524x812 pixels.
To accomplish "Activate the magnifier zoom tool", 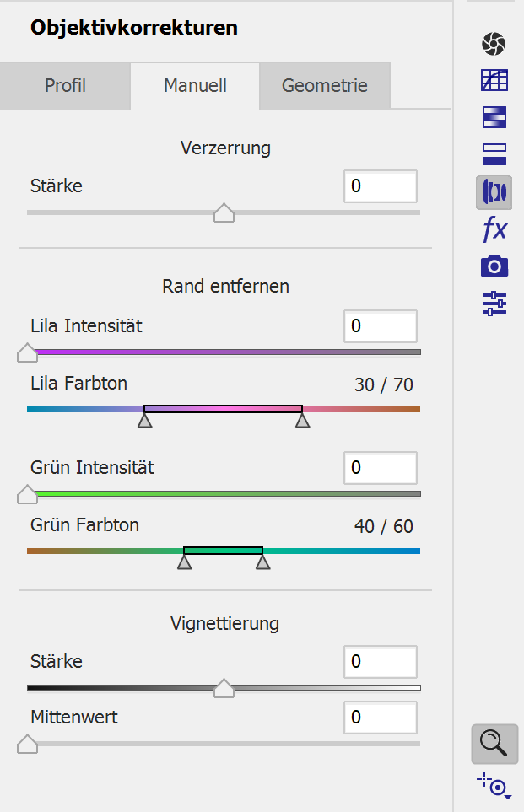I will pos(494,743).
